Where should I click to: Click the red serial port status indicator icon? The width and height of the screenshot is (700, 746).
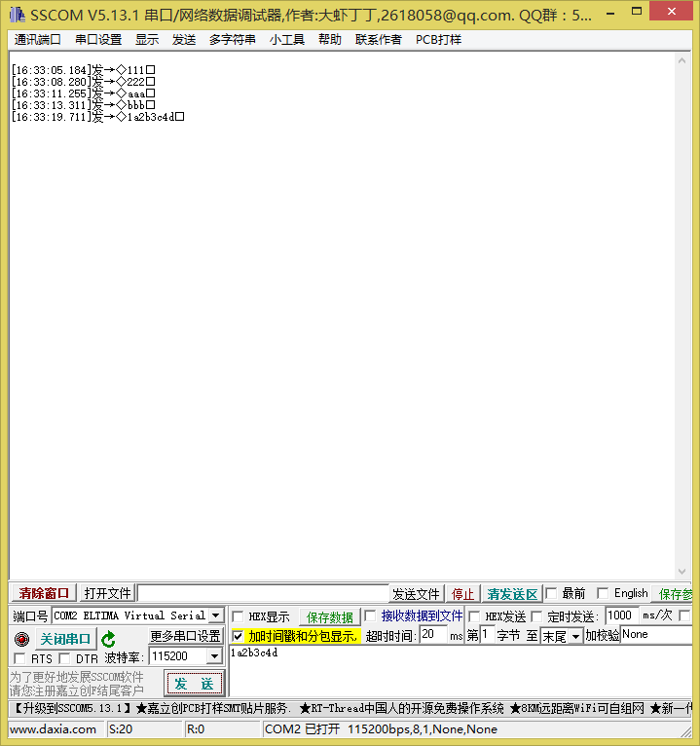click(21, 639)
